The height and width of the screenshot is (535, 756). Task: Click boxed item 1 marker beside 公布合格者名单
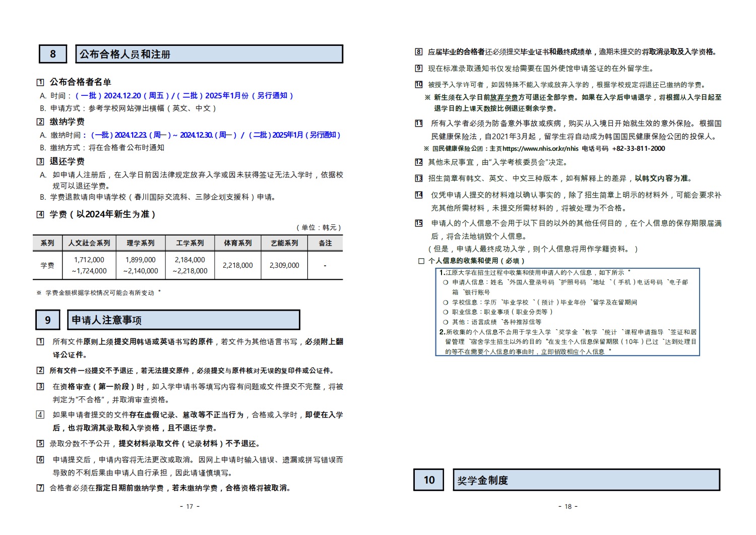(x=40, y=82)
